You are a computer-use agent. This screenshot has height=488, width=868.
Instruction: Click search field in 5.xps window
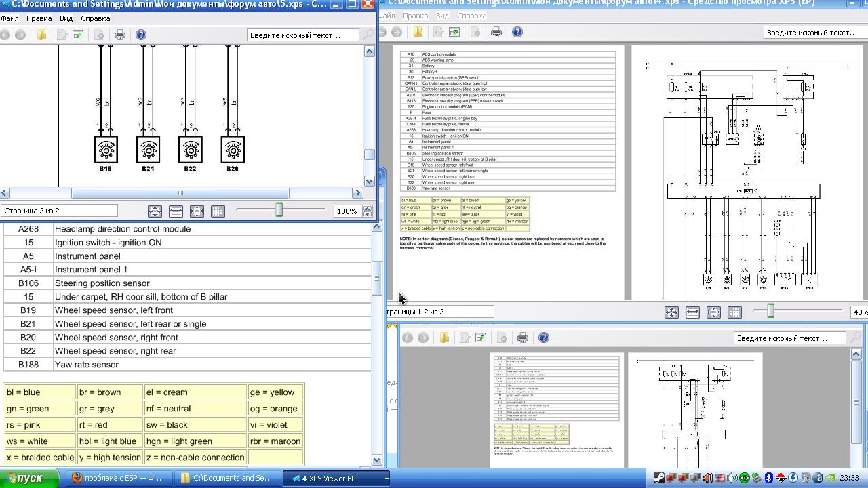tap(302, 35)
